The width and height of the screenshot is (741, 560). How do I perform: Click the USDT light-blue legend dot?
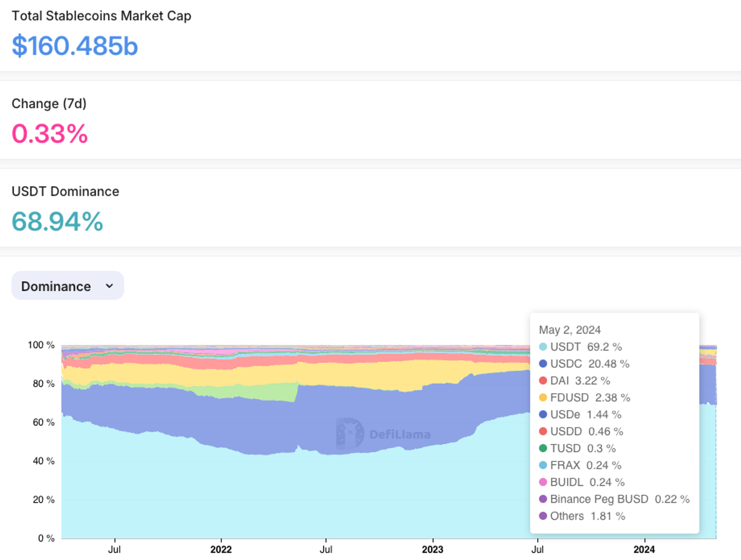coord(543,347)
